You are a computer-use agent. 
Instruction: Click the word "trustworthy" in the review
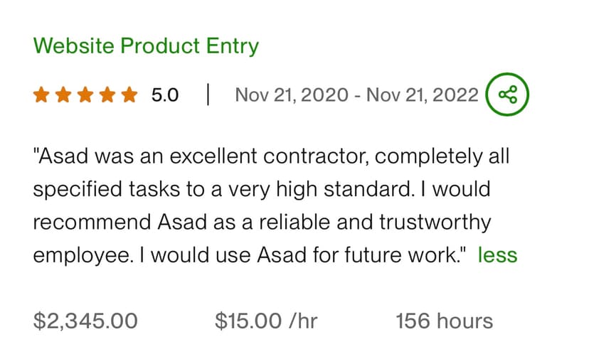click(x=435, y=222)
